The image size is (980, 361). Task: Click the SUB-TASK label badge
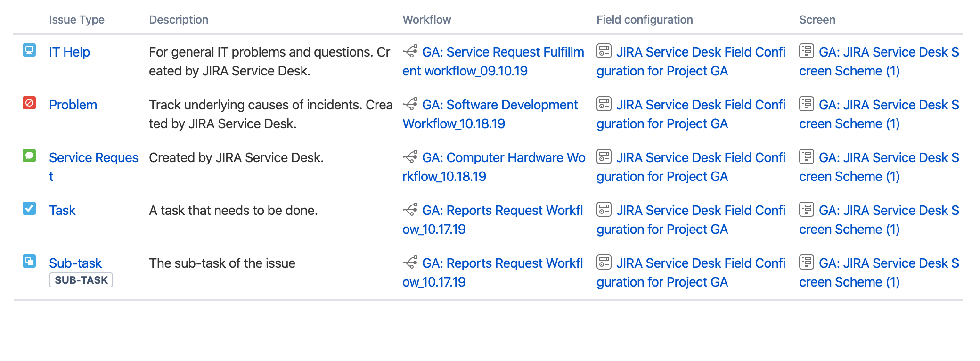81,280
